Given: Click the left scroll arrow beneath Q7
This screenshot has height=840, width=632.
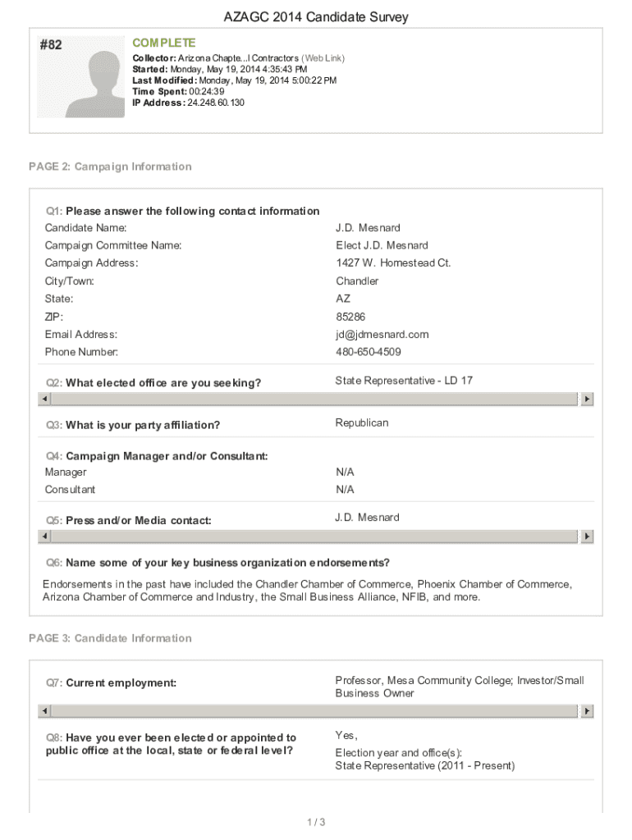Looking at the screenshot, I should tap(45, 711).
